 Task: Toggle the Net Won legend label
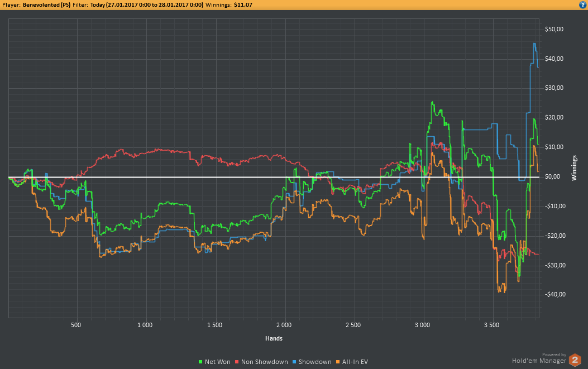(218, 362)
